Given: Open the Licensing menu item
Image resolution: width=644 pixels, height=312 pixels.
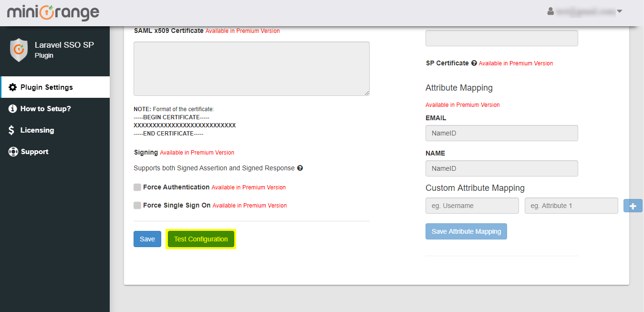Looking at the screenshot, I should pyautogui.click(x=37, y=130).
